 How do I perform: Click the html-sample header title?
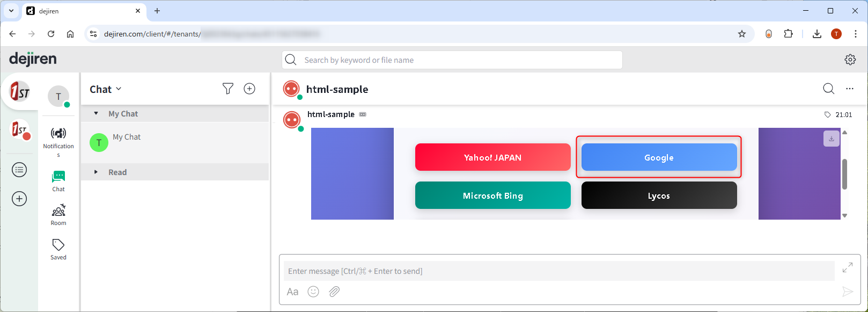point(337,89)
